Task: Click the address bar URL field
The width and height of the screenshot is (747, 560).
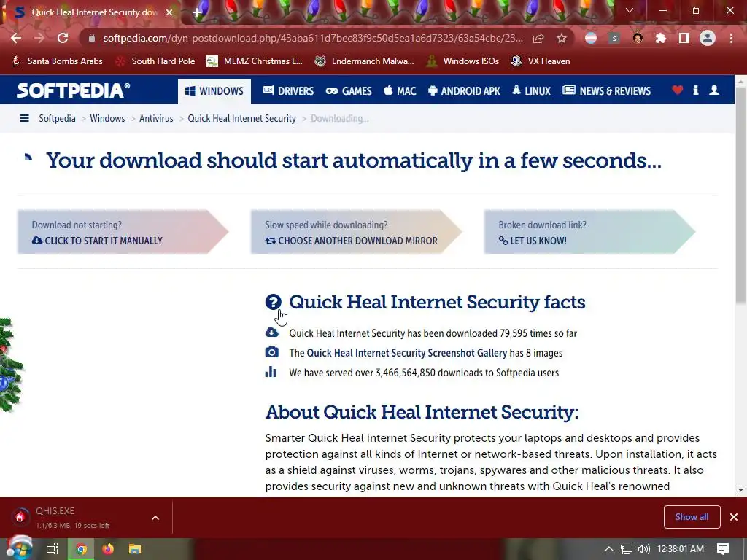Action: click(312, 38)
